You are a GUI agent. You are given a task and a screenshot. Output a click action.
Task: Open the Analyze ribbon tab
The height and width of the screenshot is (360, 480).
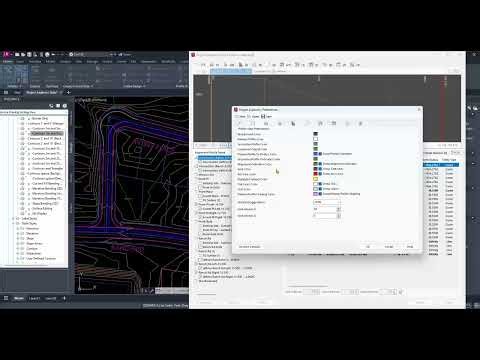coord(65,62)
